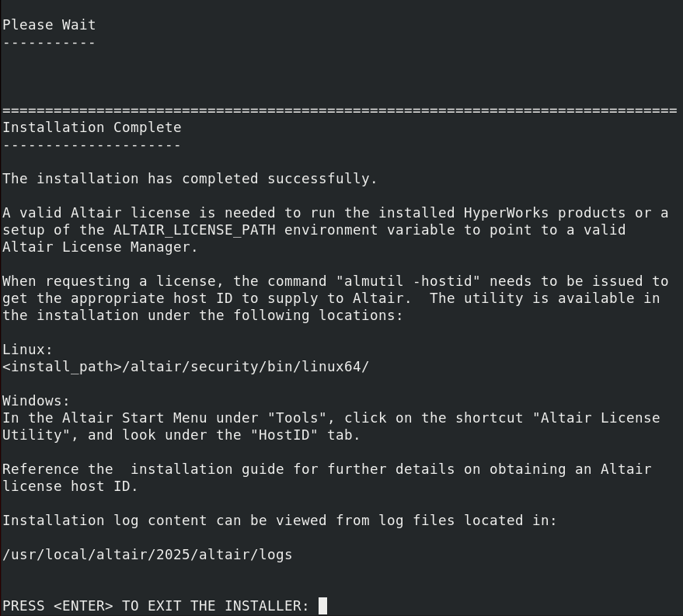Click the Linux path <install_path>/altair/security/bin/linux64/
The height and width of the screenshot is (616, 683).
pos(186,367)
